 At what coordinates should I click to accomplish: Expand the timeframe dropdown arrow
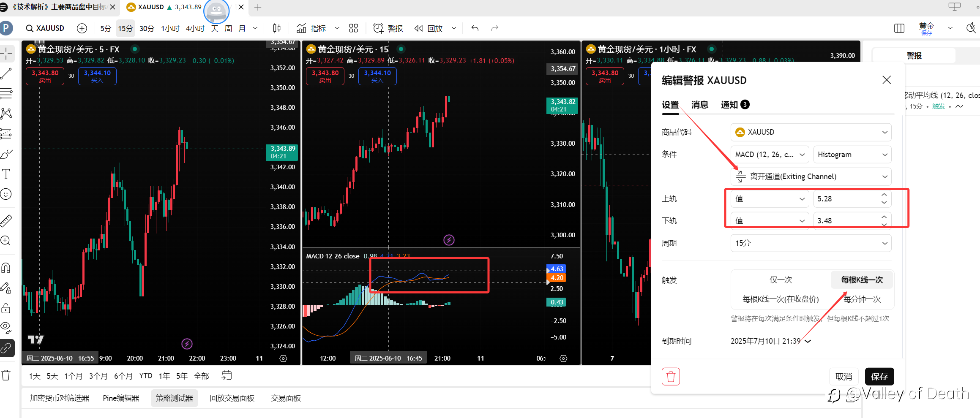(x=255, y=28)
